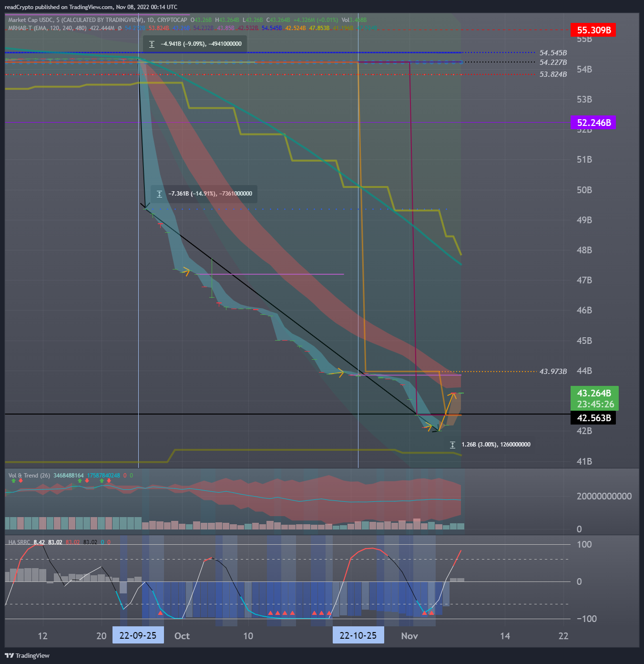Click the highlighted 22-09-25 date label
This screenshot has width=644, height=664.
pos(138,635)
